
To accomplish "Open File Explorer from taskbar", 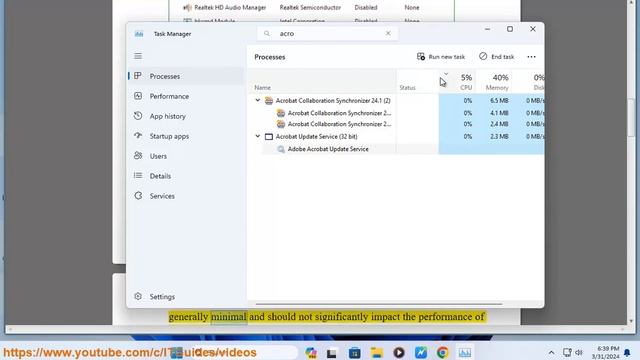I will (376, 352).
